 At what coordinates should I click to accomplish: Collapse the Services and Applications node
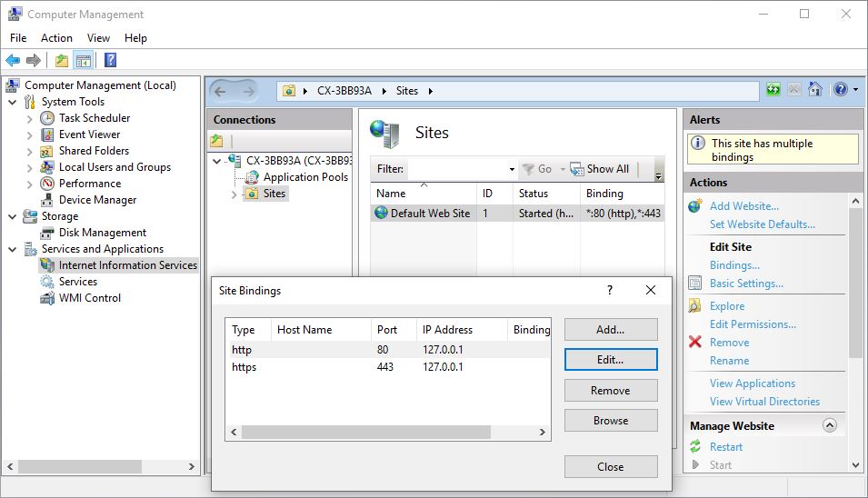pyautogui.click(x=12, y=249)
